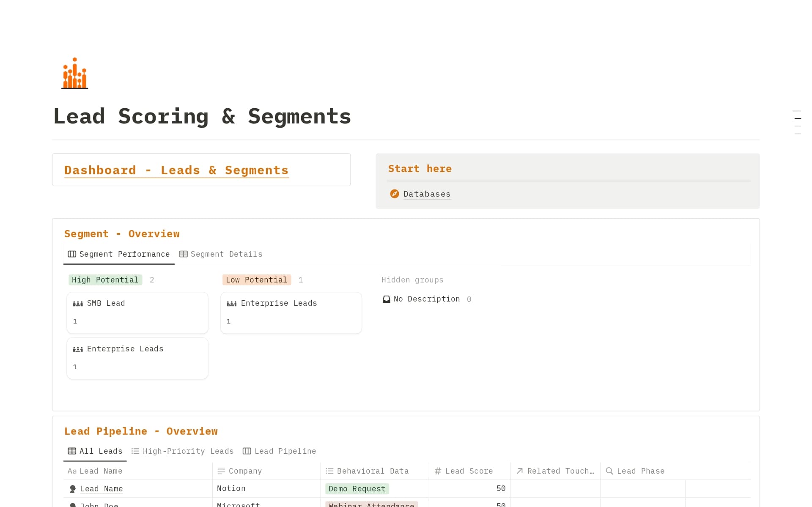The image size is (812, 507).
Task: Switch to Segment Details view
Action: [221, 254]
